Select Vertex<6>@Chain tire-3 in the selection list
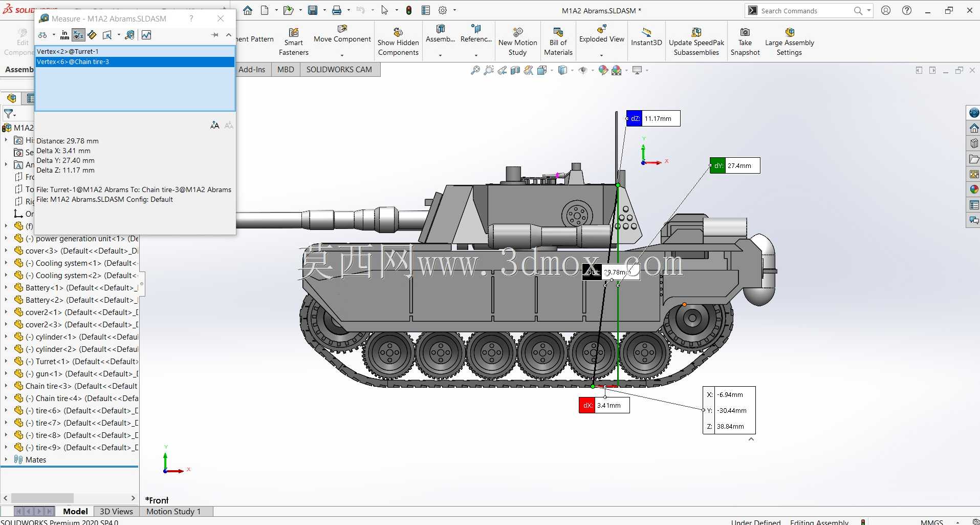This screenshot has height=525, width=980. 135,61
